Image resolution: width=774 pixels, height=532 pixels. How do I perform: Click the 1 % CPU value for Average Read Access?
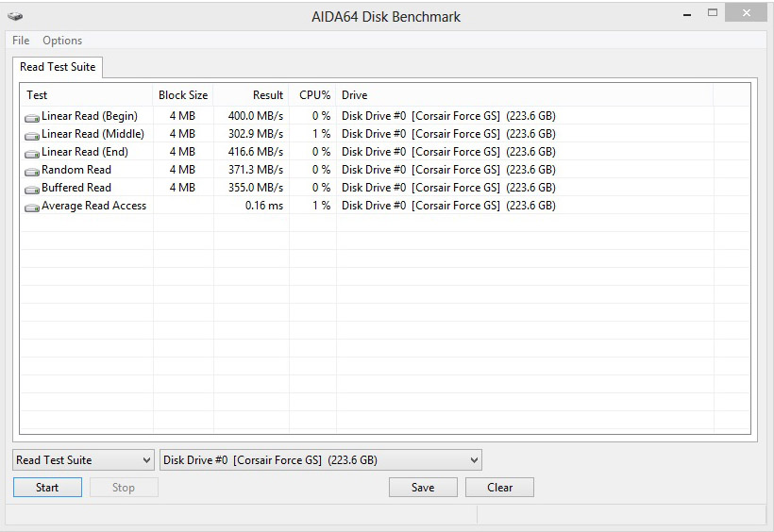321,206
